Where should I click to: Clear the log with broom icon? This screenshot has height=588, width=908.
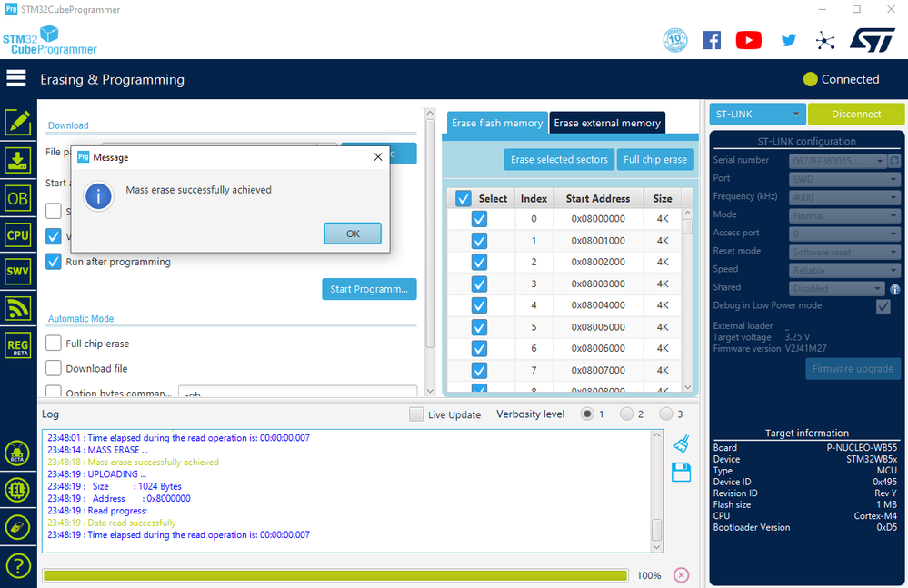click(681, 443)
